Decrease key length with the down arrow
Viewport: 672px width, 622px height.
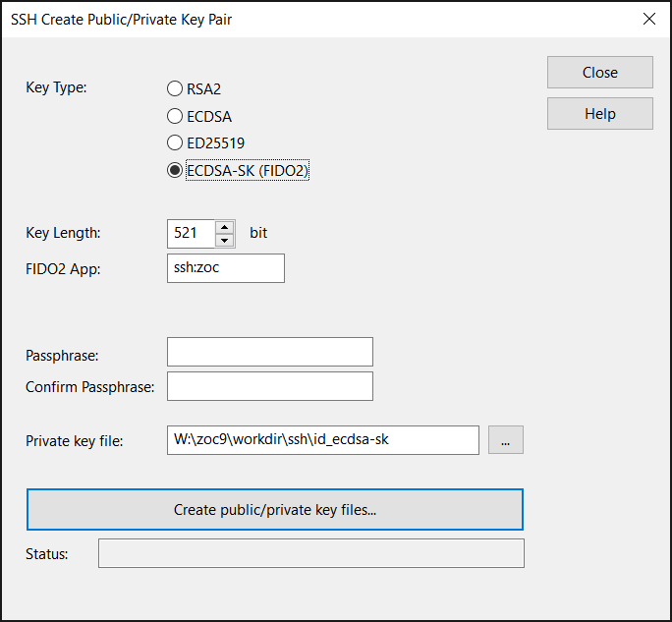click(224, 240)
